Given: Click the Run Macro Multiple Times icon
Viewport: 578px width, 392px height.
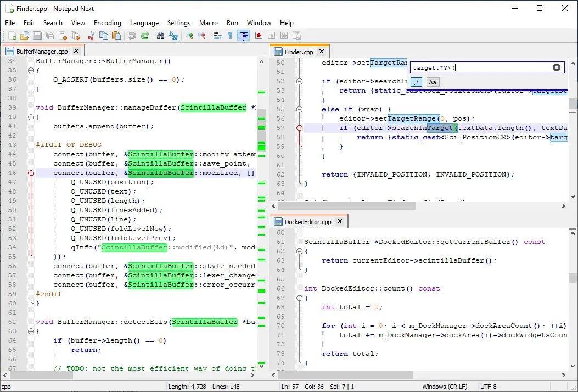Looking at the screenshot, I should point(284,36).
